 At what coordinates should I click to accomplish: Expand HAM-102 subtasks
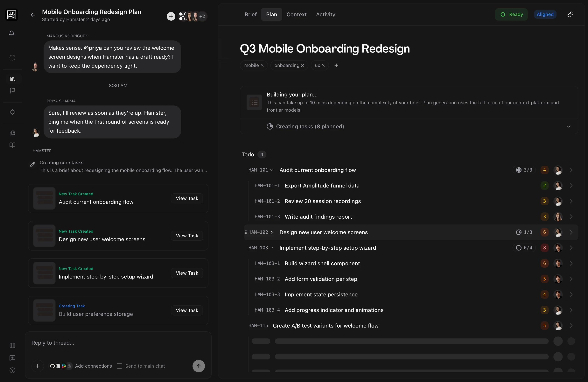272,232
